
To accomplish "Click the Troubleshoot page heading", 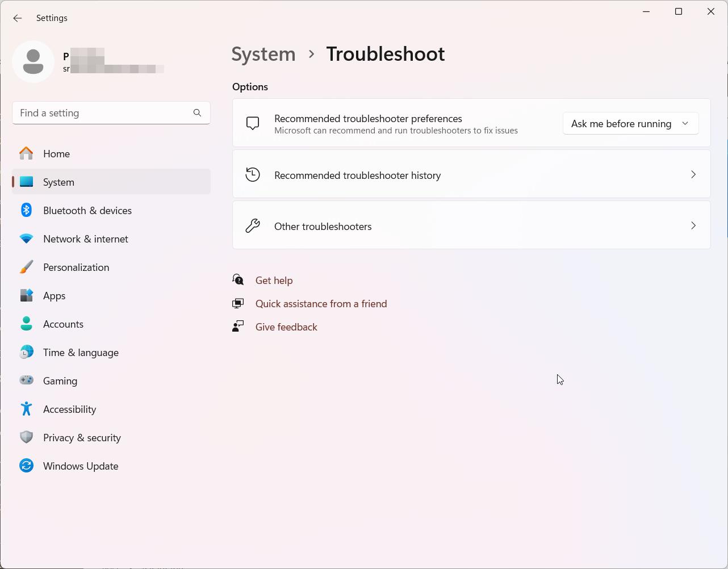I will pyautogui.click(x=386, y=54).
